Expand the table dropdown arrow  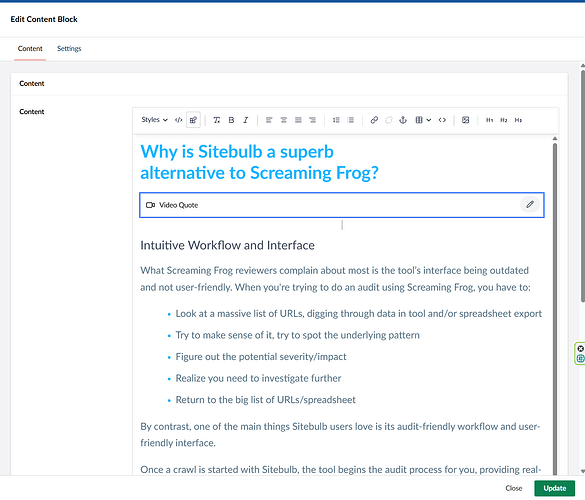coord(429,120)
